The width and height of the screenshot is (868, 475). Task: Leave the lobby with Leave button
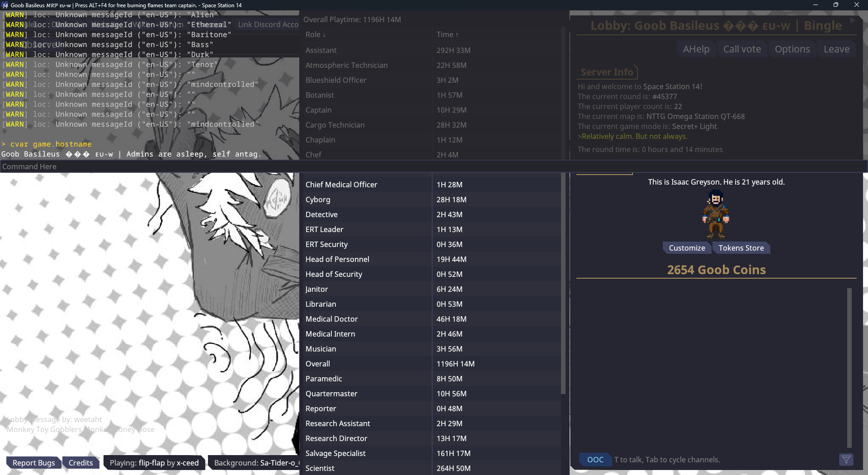click(836, 49)
